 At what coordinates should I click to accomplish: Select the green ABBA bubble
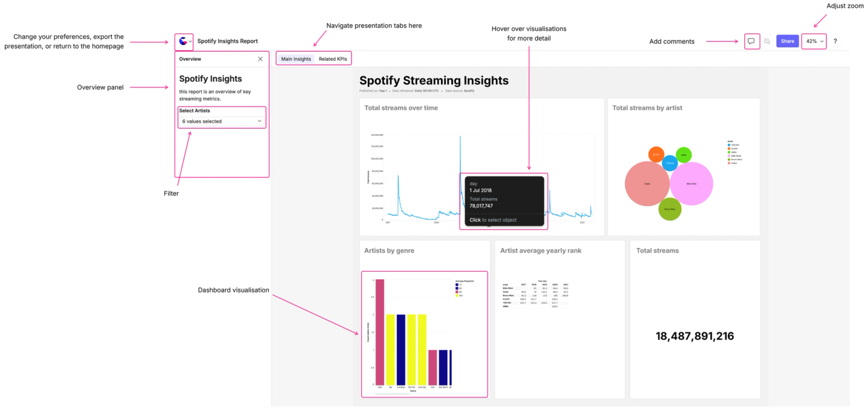(x=684, y=155)
